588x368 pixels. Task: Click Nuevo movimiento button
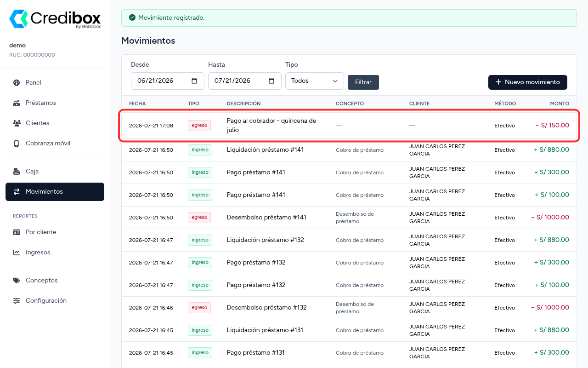click(528, 82)
